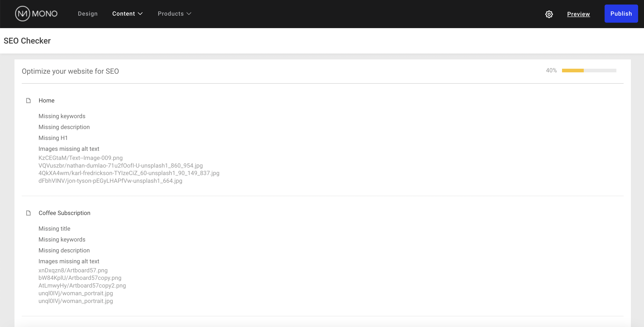Select the karl-fredrickson image file name
Image resolution: width=644 pixels, height=327 pixels.
[x=129, y=173]
